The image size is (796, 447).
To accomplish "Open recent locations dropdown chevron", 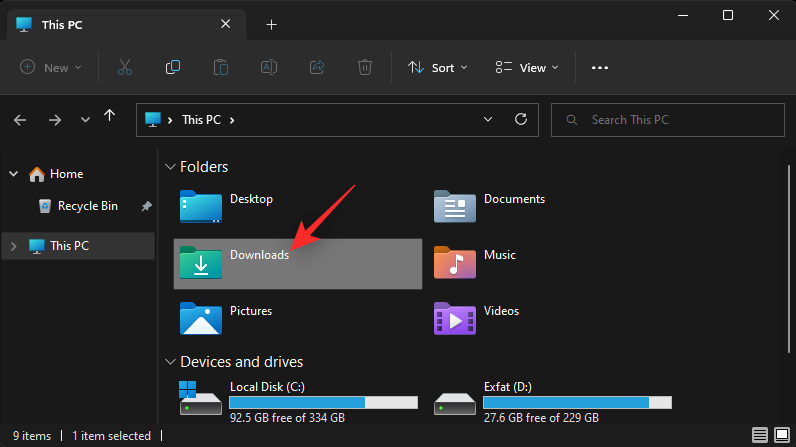I will 85,120.
